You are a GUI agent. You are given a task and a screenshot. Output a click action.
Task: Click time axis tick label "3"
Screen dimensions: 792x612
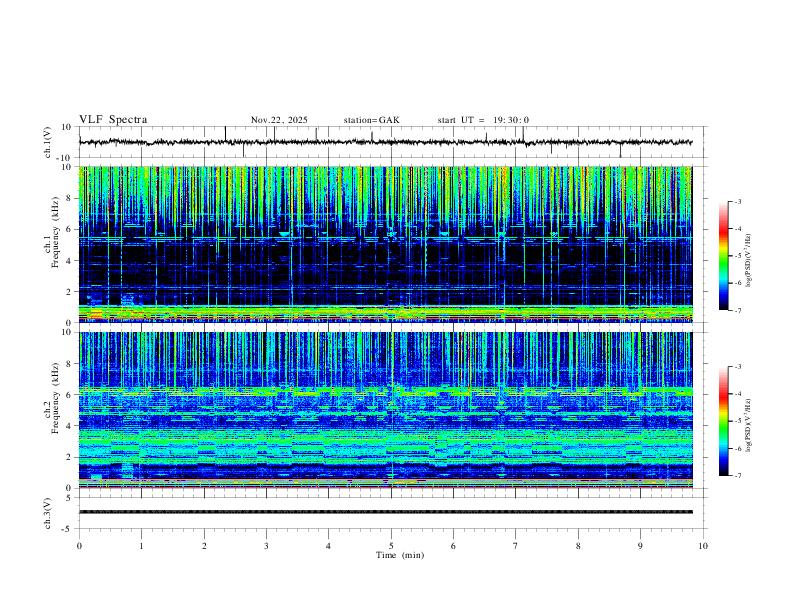coord(266,546)
